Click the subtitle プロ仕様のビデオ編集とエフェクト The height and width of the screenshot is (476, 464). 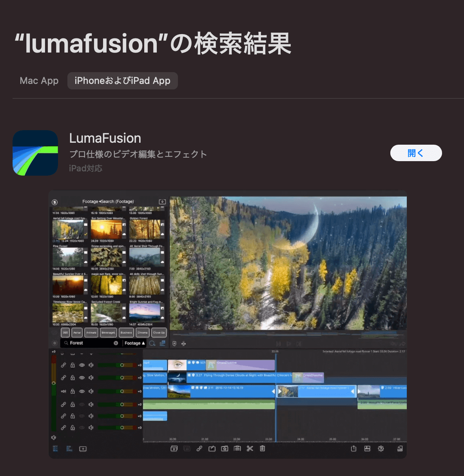click(138, 154)
